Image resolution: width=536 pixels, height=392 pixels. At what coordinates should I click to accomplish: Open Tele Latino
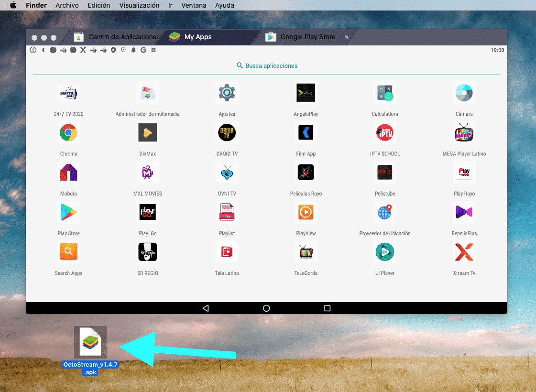[x=227, y=252]
